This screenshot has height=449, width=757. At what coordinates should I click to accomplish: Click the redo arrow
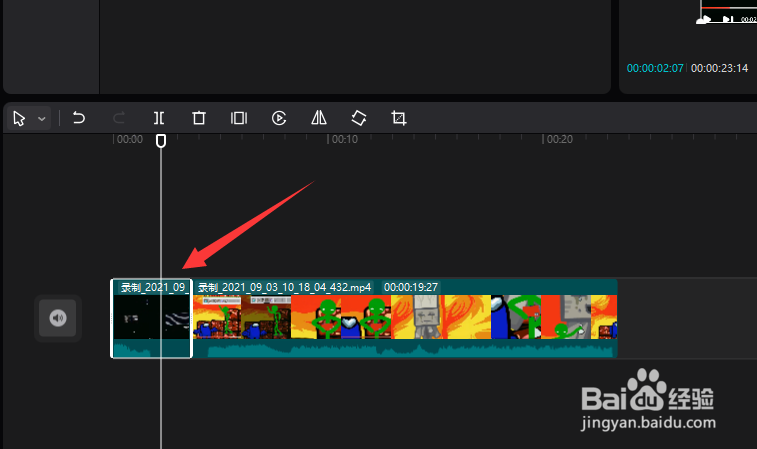coord(119,118)
